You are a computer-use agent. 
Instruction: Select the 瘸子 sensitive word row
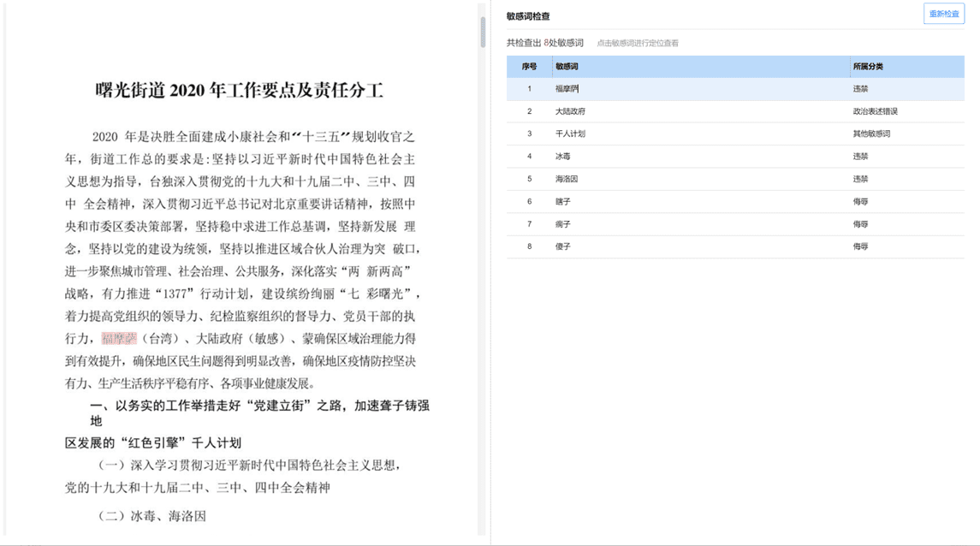pyautogui.click(x=735, y=223)
